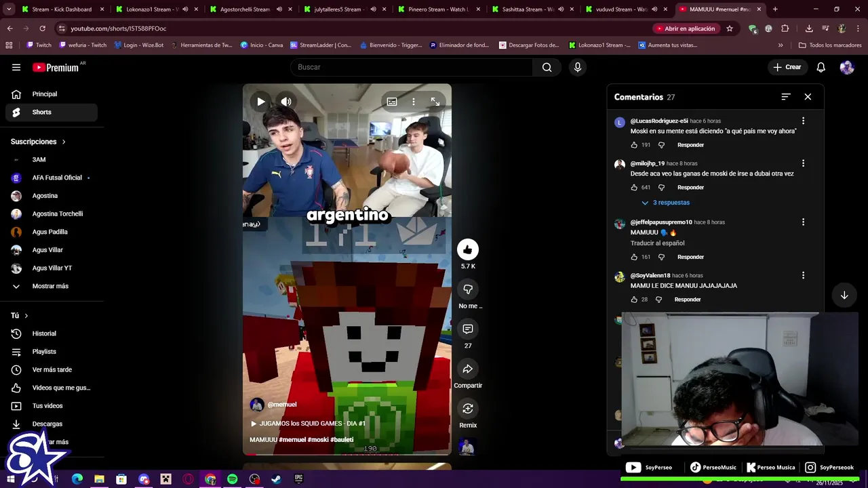Image resolution: width=868 pixels, height=488 pixels.
Task: Mute audio on the Lokonazo1 Stream tab
Action: click(185, 9)
